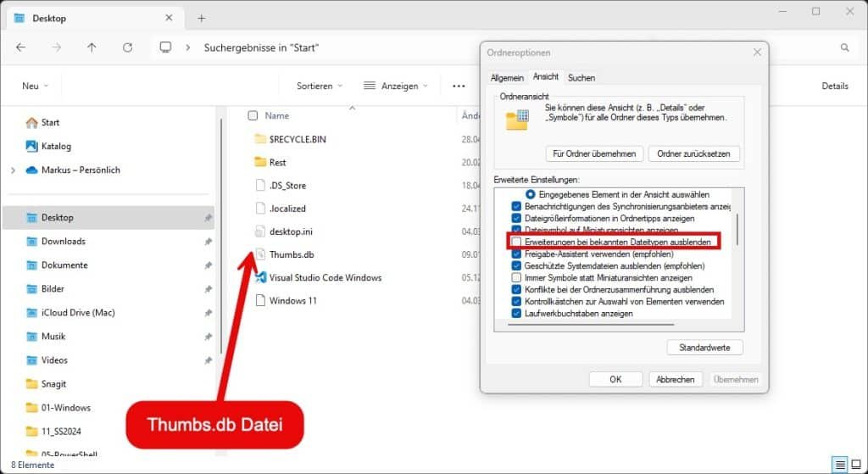The image size is (868, 474).
Task: Toggle 'Benachrichtigungen des Synchronisierungsanbieters' checkbox
Action: tap(516, 207)
